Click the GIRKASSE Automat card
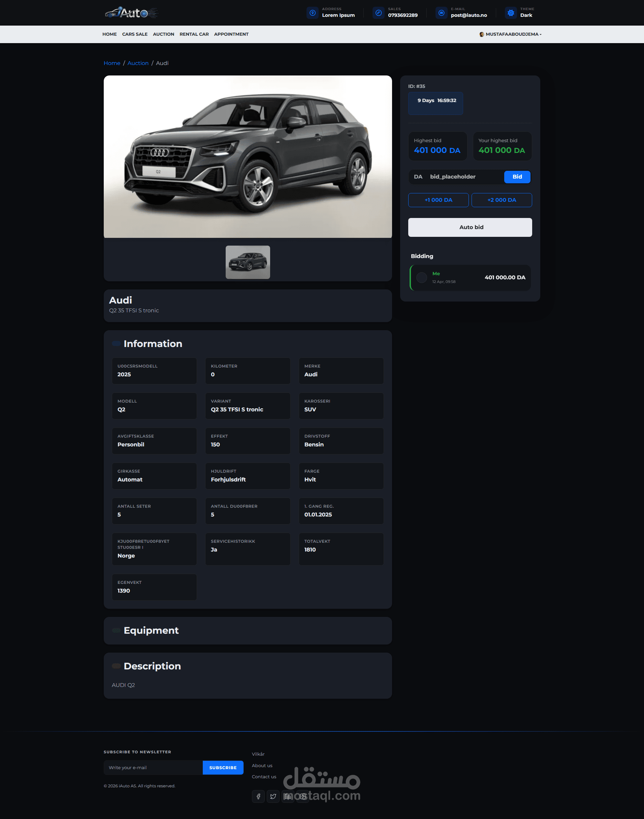The height and width of the screenshot is (819, 644). coord(154,476)
